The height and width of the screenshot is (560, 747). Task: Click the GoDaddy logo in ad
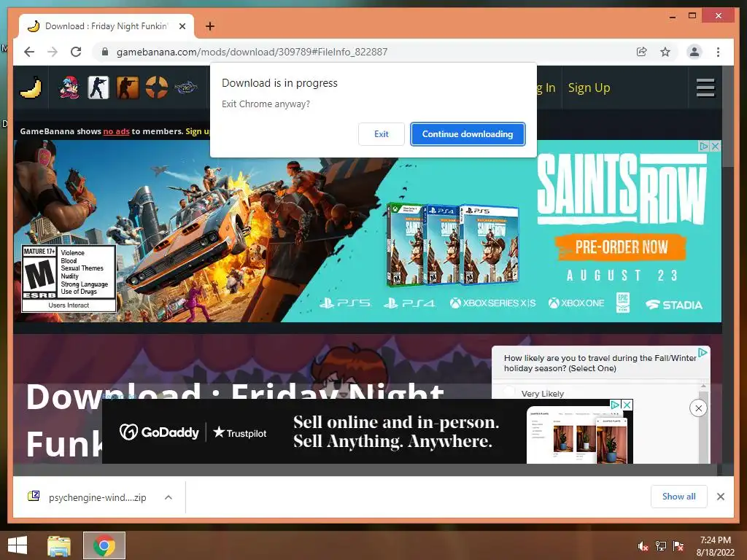click(x=159, y=432)
